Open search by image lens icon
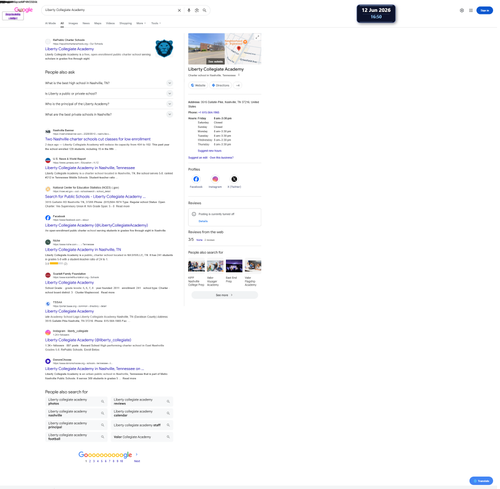 (197, 10)
